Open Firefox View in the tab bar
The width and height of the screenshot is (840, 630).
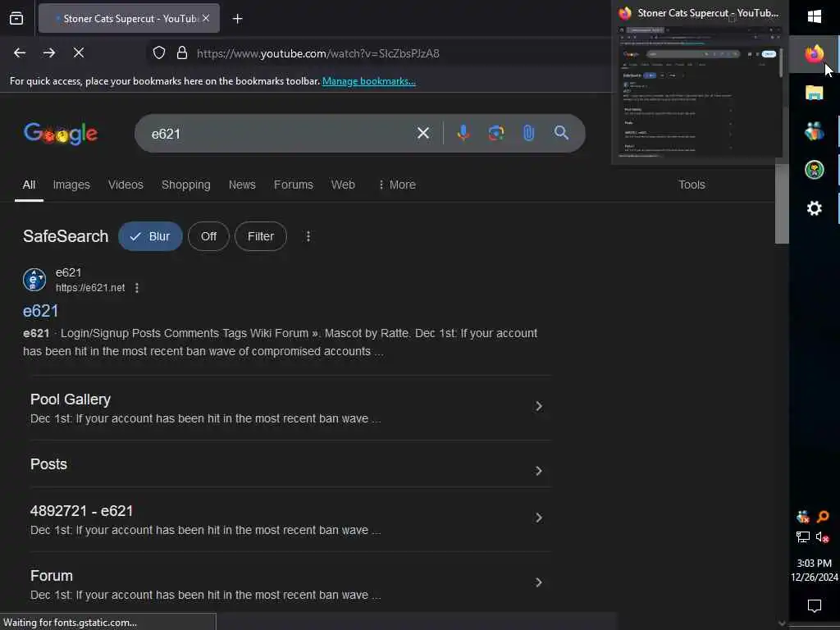tap(16, 19)
